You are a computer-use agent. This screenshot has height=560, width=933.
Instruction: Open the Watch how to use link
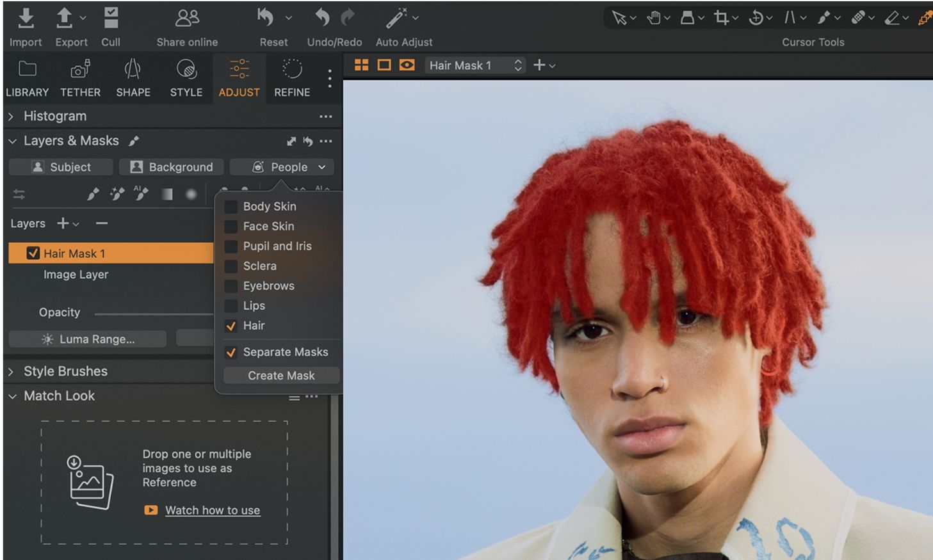(x=213, y=510)
